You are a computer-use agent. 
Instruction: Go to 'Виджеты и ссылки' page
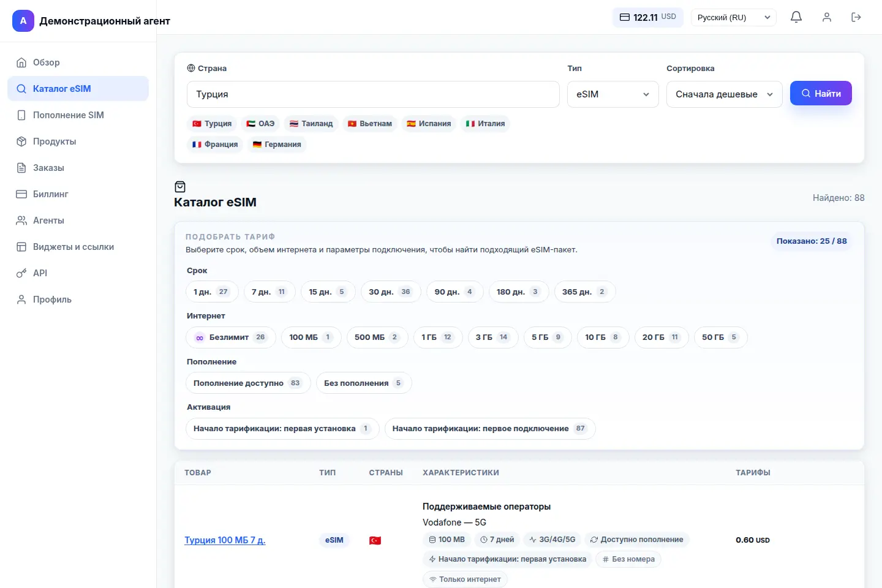pyautogui.click(x=78, y=247)
